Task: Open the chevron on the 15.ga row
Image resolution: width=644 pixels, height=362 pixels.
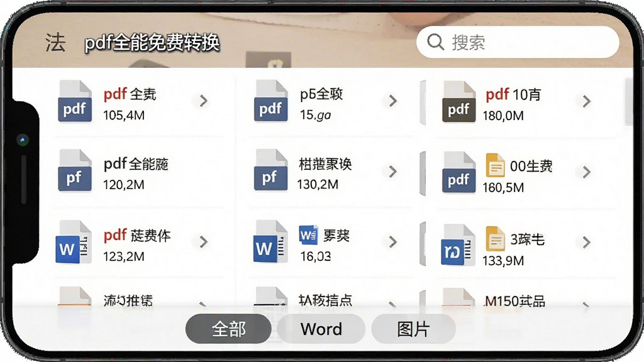Action: click(x=392, y=101)
